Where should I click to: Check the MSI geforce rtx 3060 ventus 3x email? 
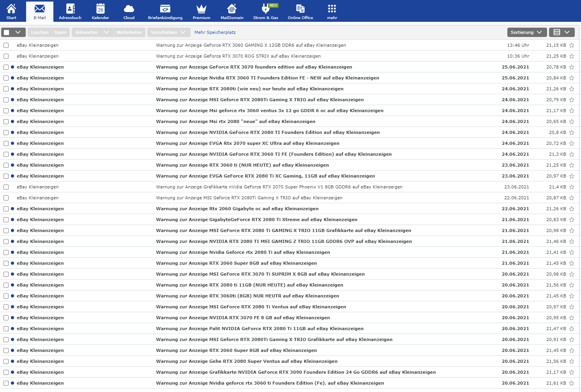point(6,111)
